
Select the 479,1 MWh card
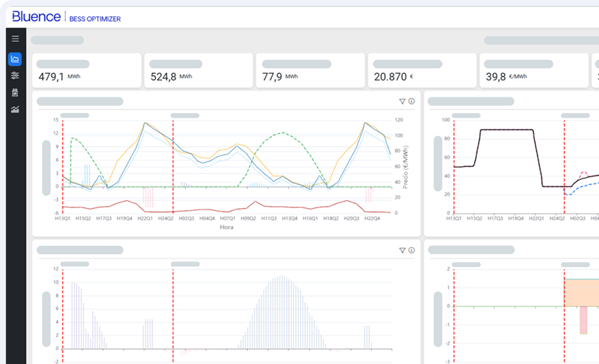87,71
